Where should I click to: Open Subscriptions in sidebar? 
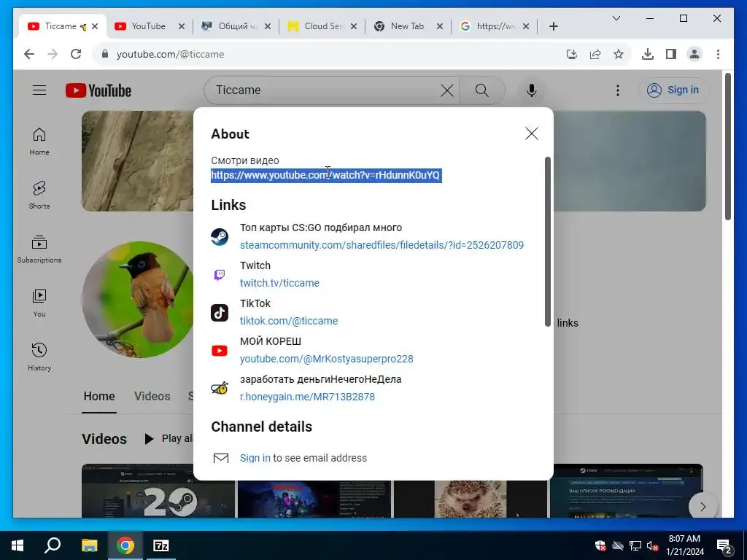click(x=39, y=249)
